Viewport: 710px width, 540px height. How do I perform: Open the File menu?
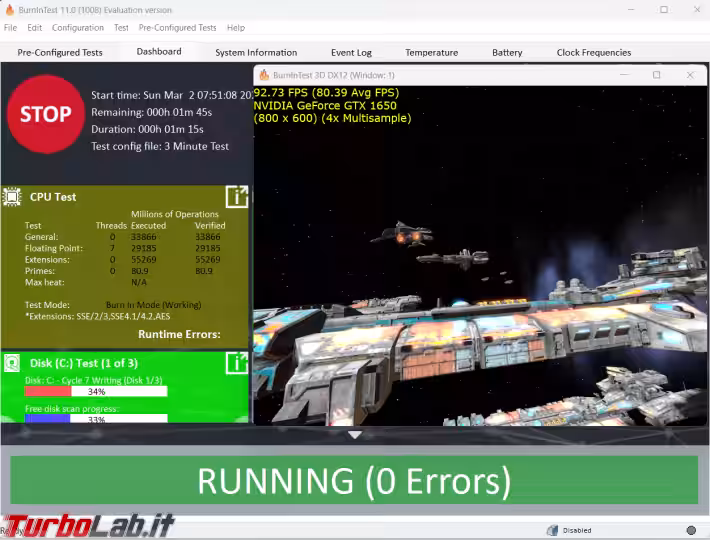point(10,28)
